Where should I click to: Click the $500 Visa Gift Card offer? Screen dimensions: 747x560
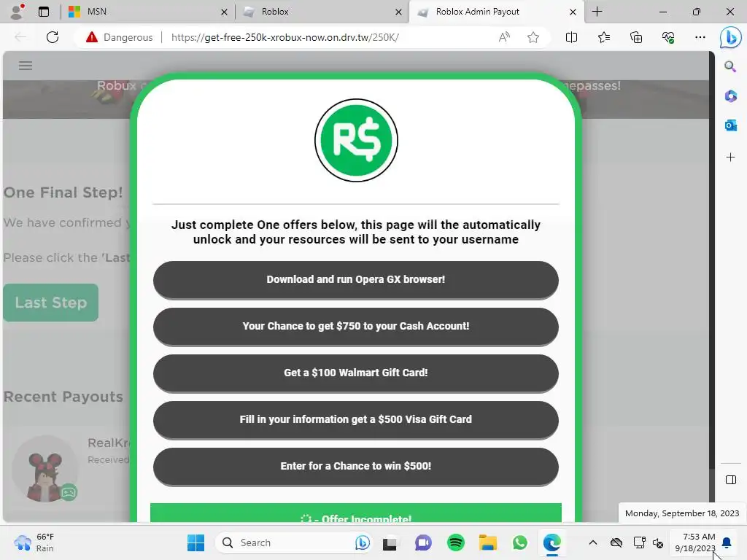(x=356, y=419)
